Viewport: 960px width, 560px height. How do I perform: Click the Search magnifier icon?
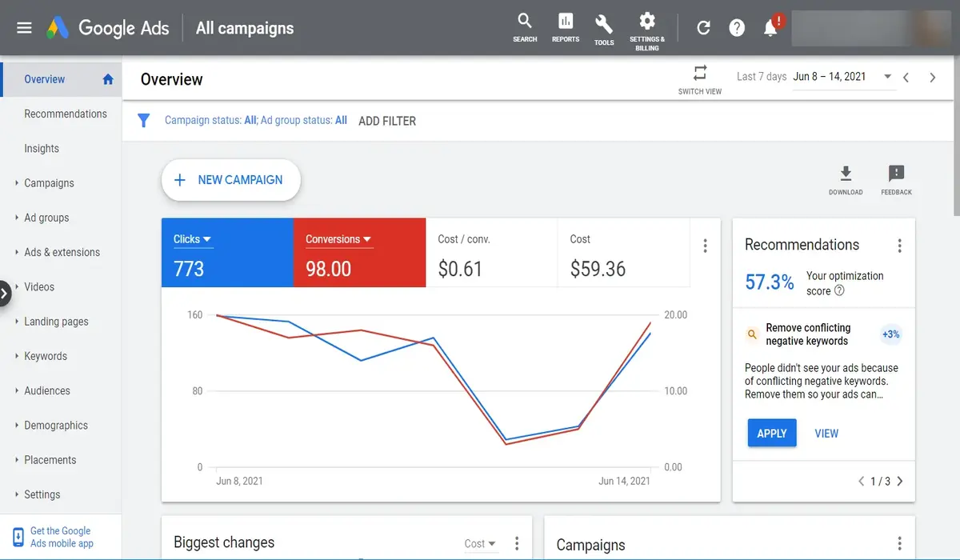coord(525,22)
